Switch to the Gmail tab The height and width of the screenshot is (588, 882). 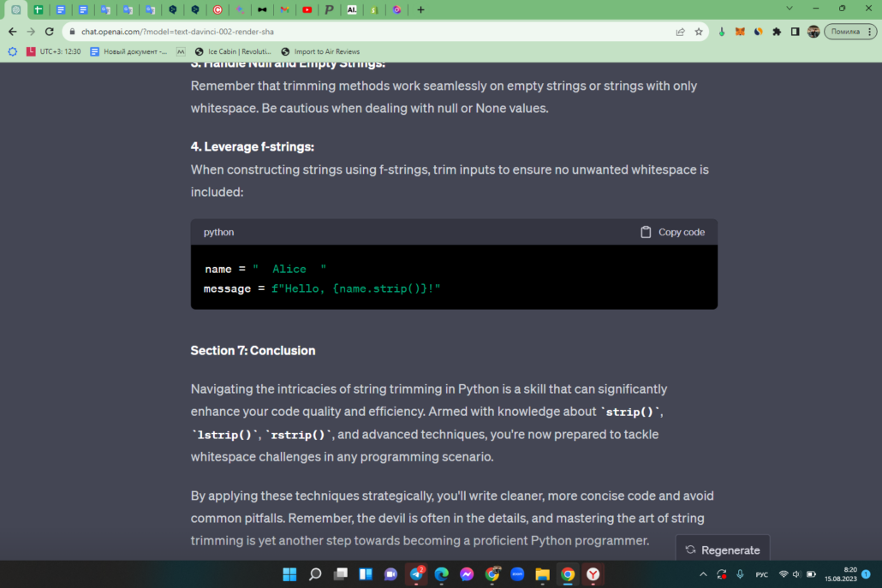coord(284,9)
